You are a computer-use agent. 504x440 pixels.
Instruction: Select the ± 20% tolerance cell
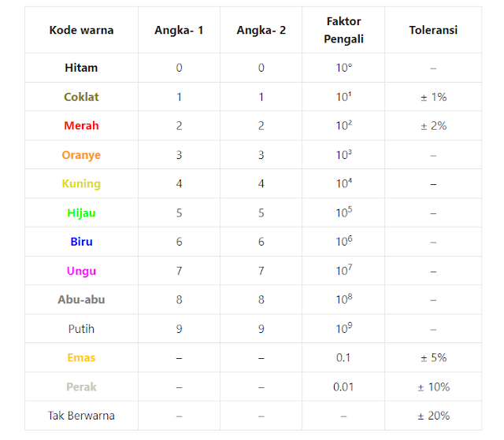pos(433,416)
